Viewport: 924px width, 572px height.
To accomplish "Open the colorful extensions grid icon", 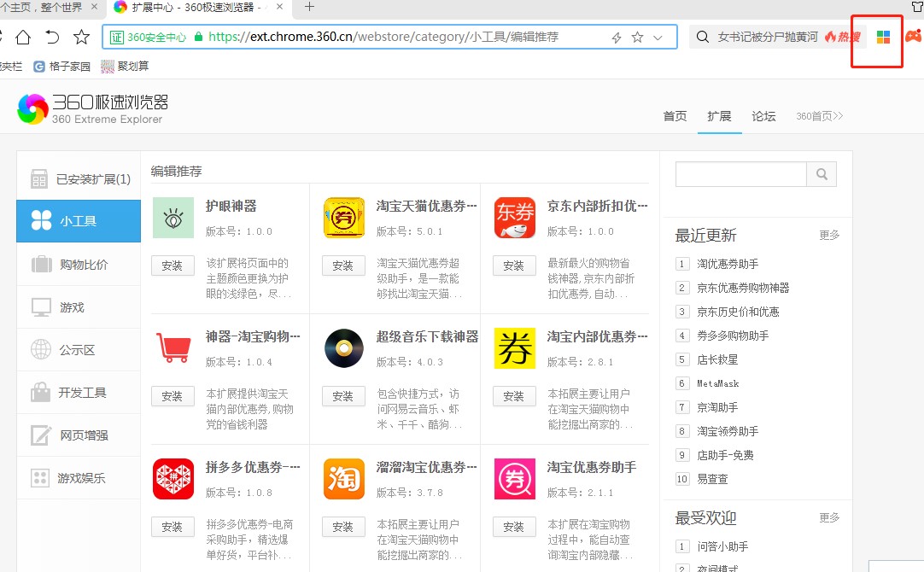I will pos(883,38).
